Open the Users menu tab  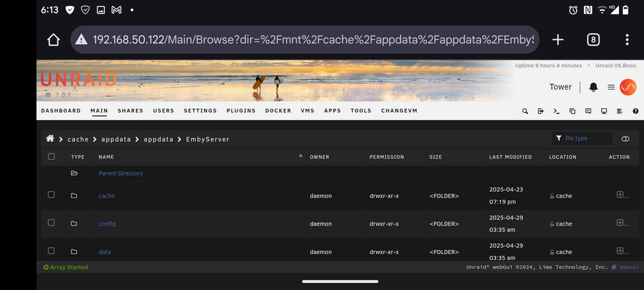(164, 111)
